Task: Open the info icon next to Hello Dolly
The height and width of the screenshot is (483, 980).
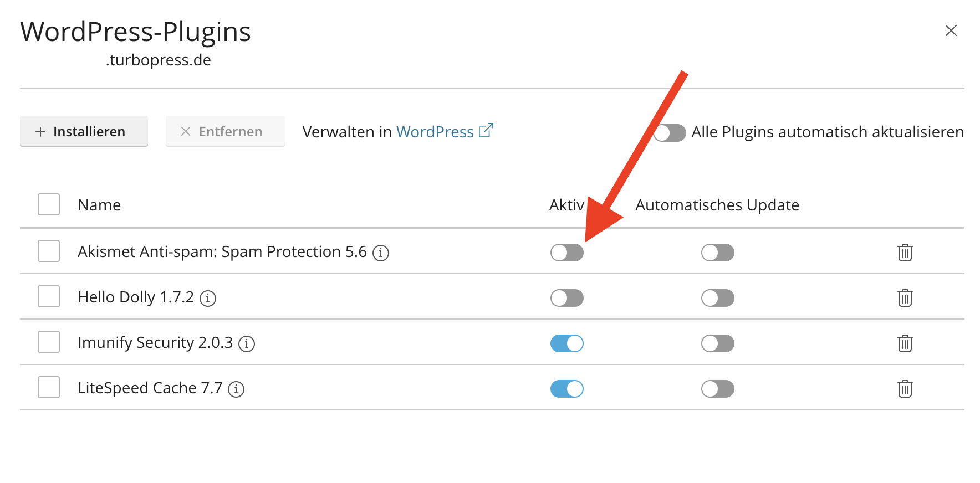Action: [208, 299]
